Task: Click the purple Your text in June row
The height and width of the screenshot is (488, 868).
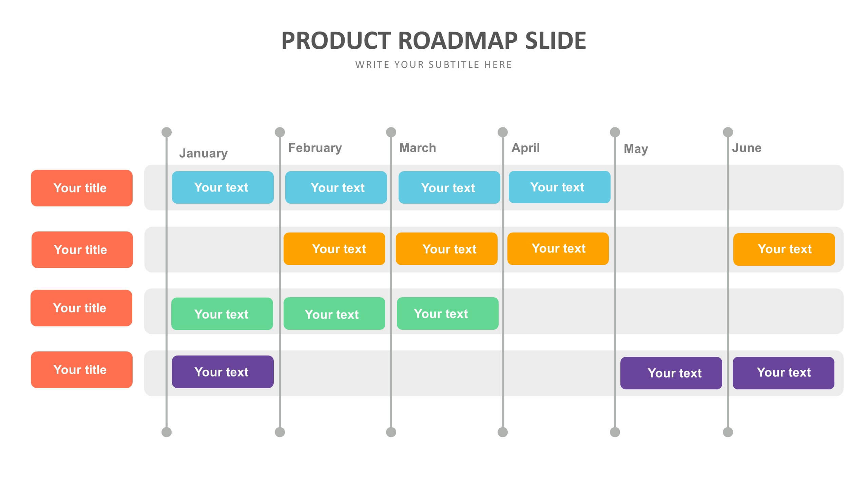Action: (x=783, y=372)
